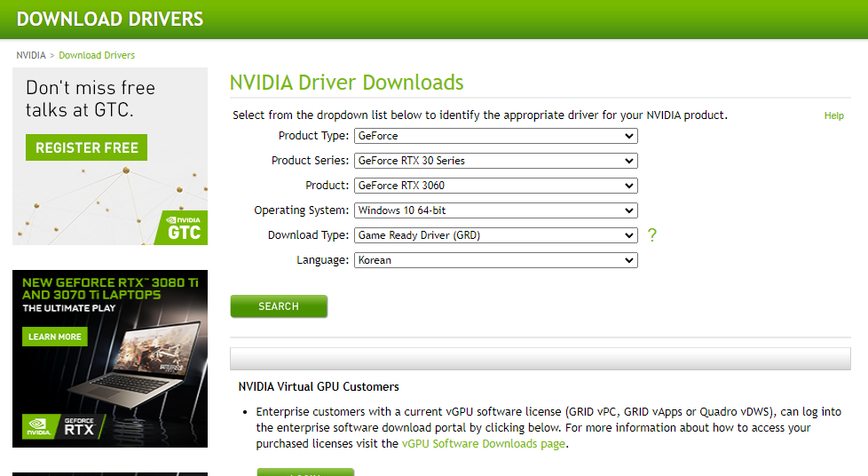Image resolution: width=868 pixels, height=476 pixels.
Task: Change the Operating System dropdown
Action: click(x=496, y=210)
